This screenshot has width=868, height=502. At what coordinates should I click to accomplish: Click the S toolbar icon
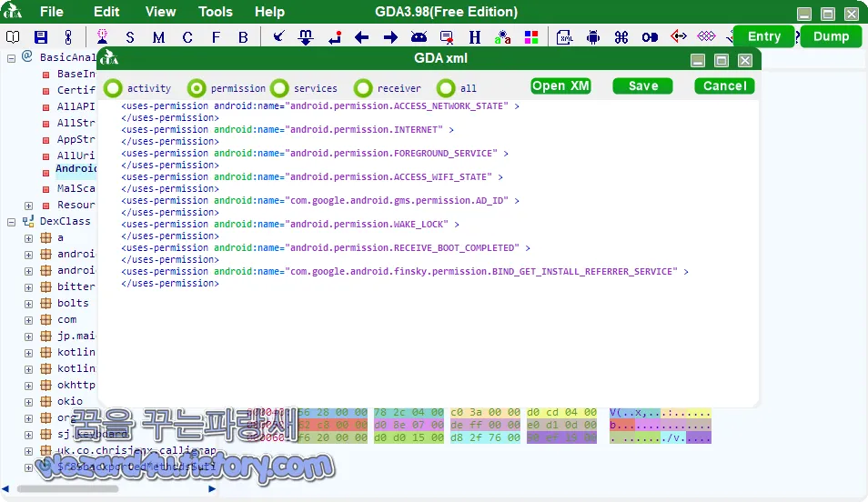pyautogui.click(x=130, y=37)
